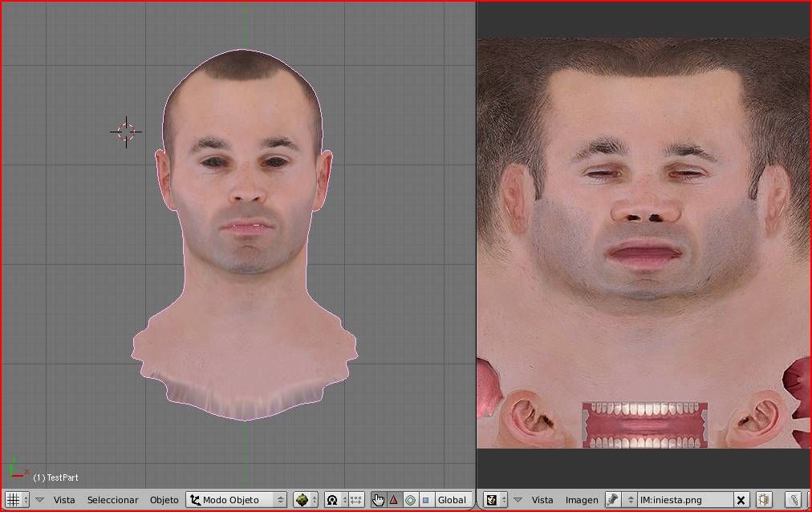Image resolution: width=812 pixels, height=512 pixels.
Task: Click the Objeto menu
Action: tap(164, 500)
